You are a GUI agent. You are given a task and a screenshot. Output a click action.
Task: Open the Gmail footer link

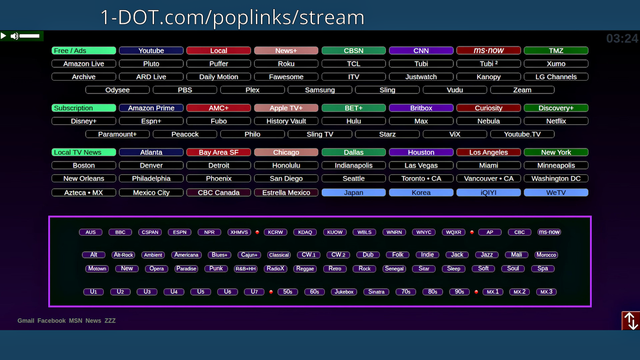point(26,321)
